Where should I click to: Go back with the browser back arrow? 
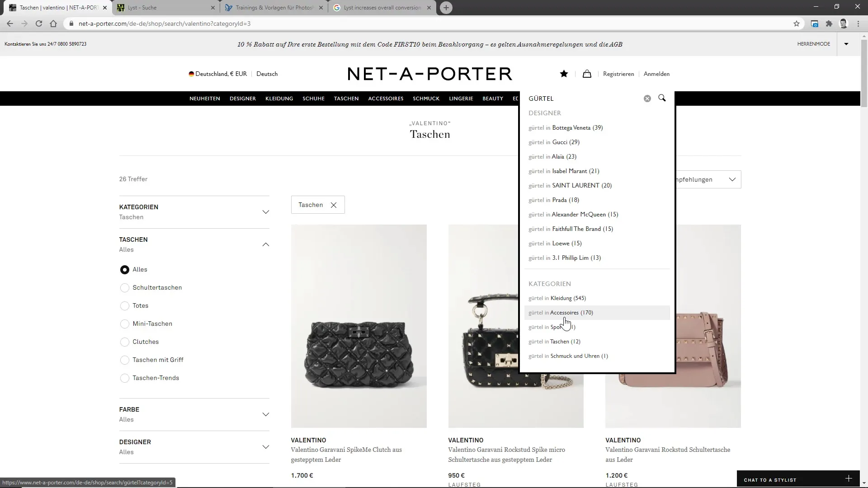coord(10,23)
